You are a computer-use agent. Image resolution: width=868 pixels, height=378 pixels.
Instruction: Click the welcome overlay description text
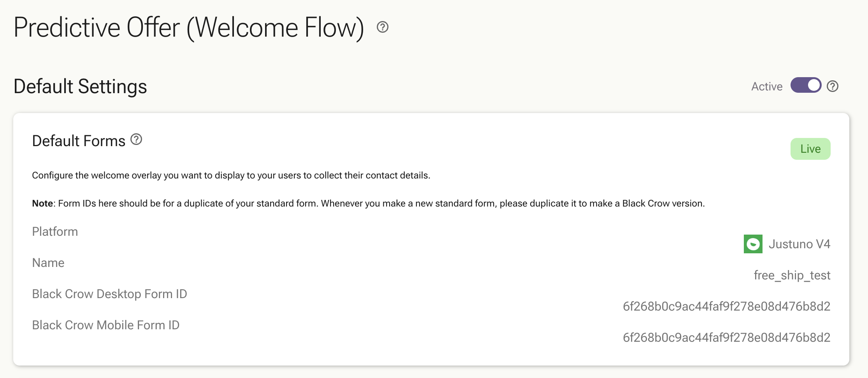pyautogui.click(x=231, y=175)
